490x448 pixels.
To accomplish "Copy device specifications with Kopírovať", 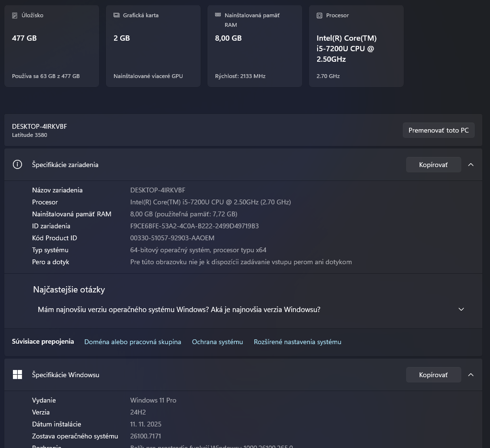I will click(x=433, y=164).
